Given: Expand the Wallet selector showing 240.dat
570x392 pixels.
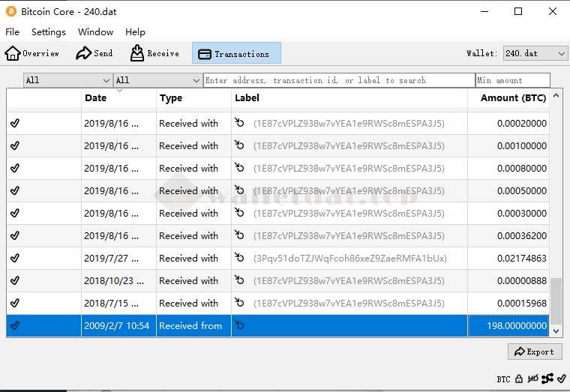Looking at the screenshot, I should [535, 53].
